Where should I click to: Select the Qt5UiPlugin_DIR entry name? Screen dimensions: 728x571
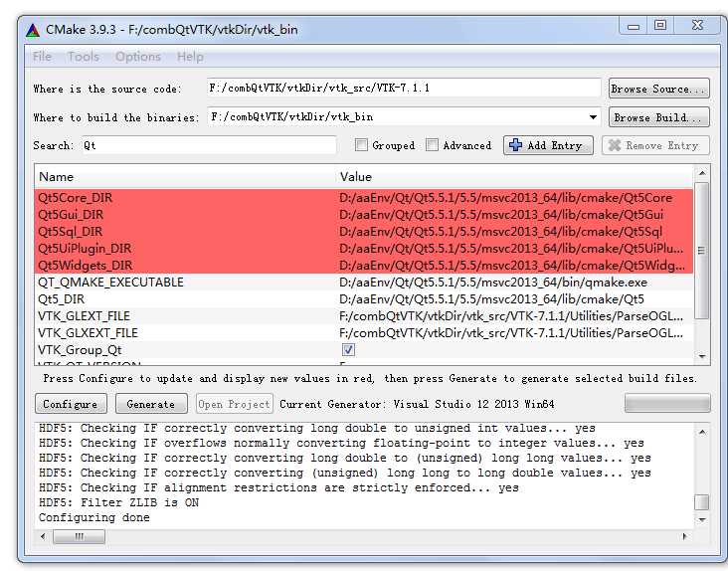[x=85, y=249]
